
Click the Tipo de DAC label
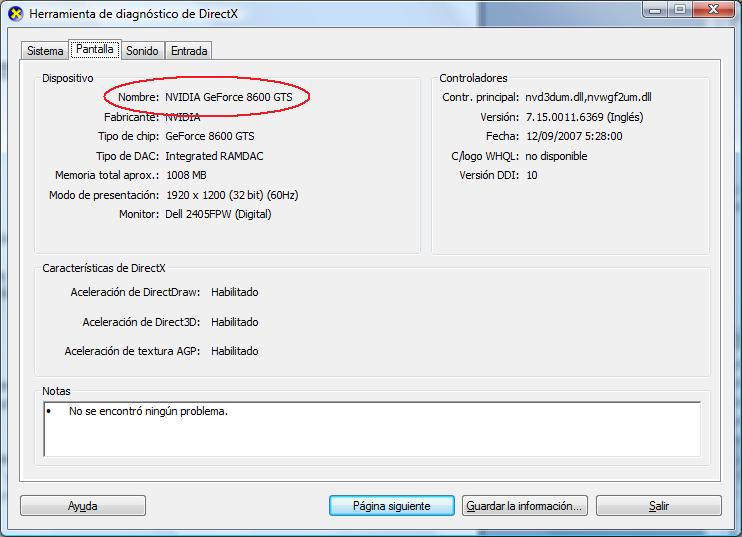pos(127,156)
